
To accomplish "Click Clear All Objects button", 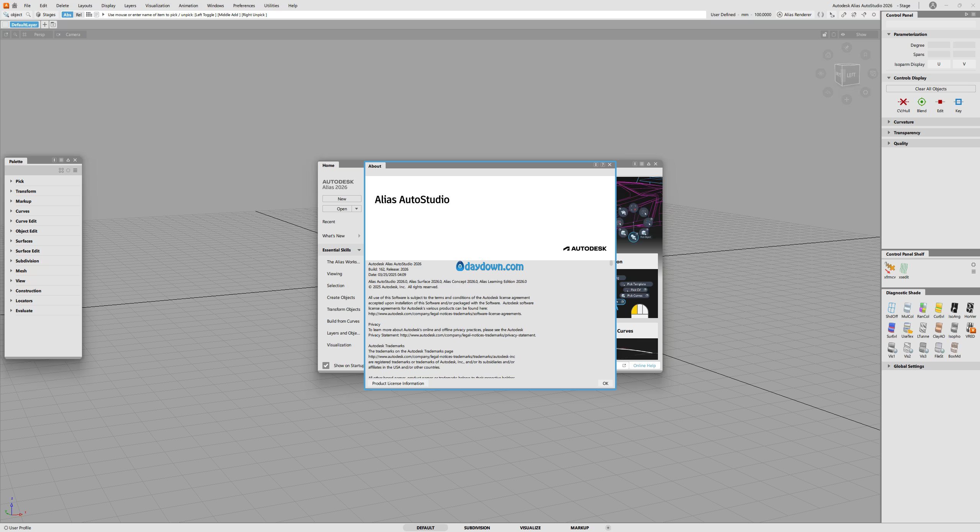I will click(931, 88).
